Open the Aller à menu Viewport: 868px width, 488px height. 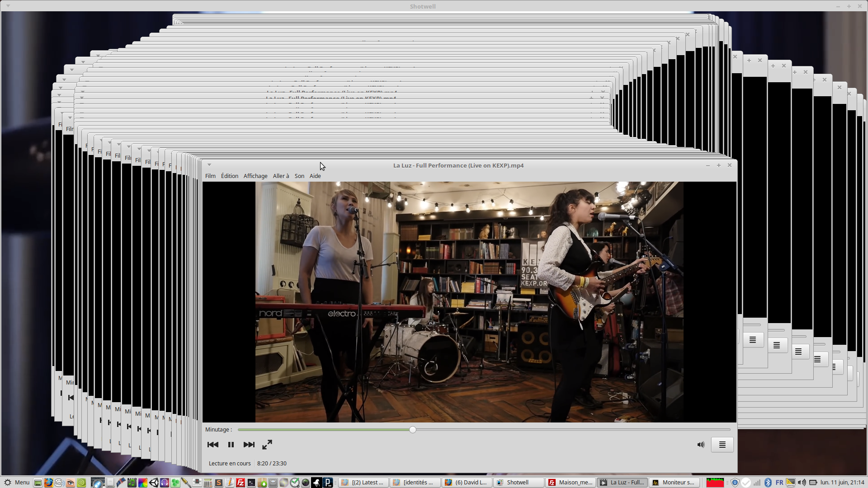pos(281,176)
